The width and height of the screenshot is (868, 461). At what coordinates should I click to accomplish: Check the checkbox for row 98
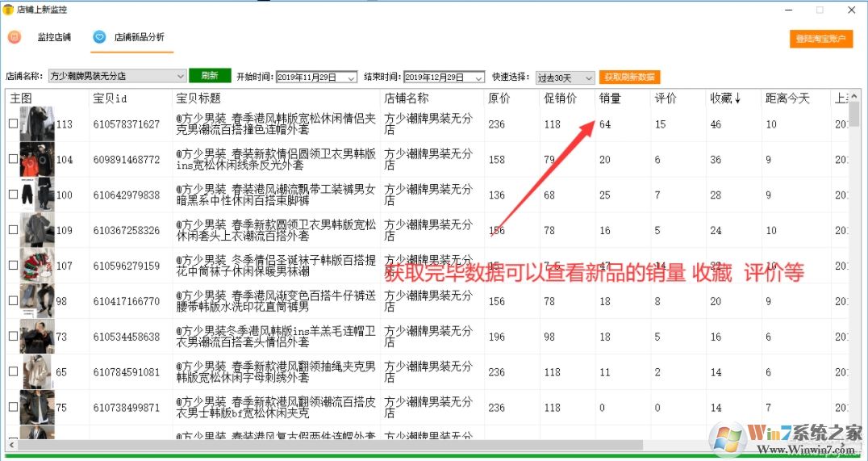pos(13,301)
